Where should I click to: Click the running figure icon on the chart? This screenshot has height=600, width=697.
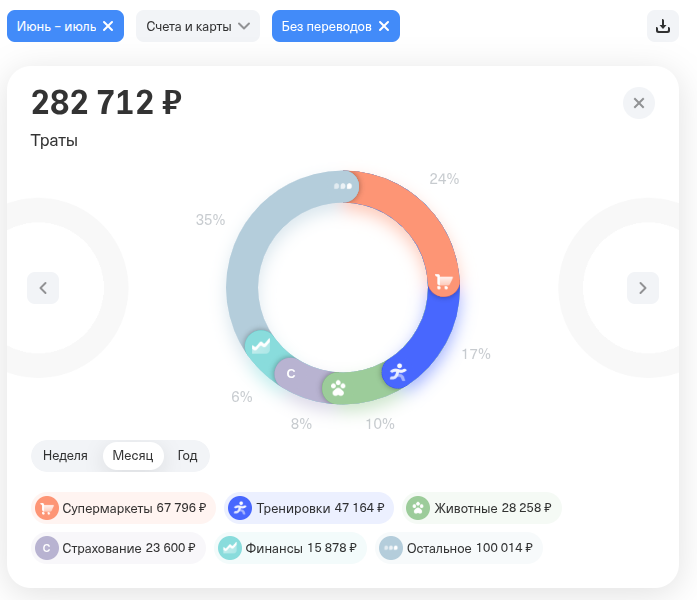(x=398, y=372)
